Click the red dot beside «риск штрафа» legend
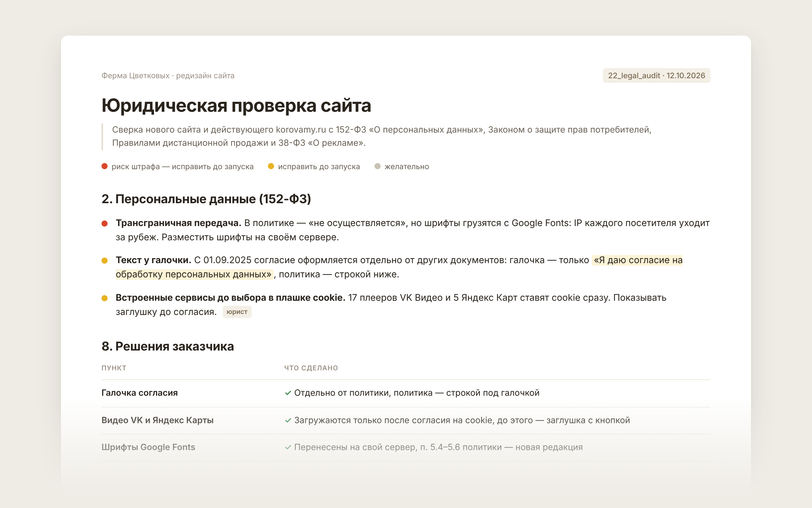 tap(104, 166)
